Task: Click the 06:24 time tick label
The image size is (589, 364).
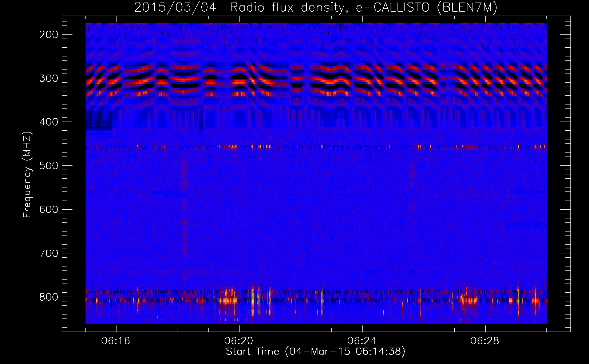Action: click(362, 341)
